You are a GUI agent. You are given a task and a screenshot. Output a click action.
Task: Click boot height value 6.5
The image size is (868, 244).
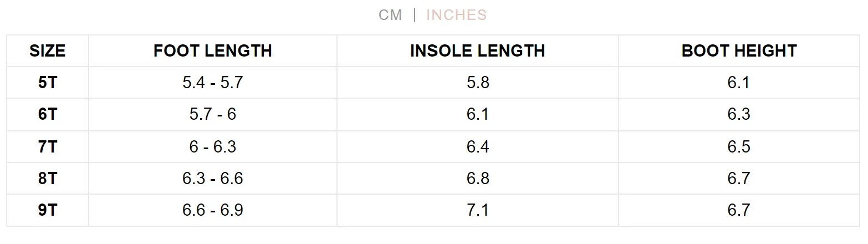[x=739, y=146]
